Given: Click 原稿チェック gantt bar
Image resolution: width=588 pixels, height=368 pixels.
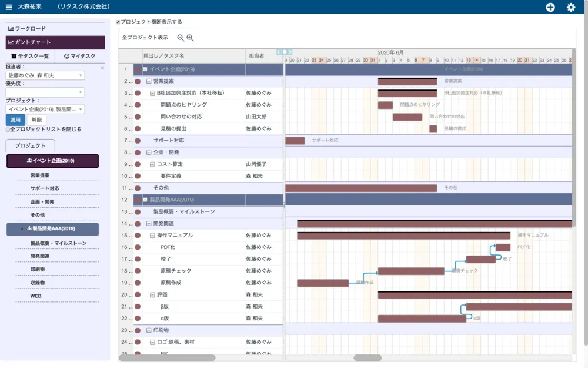Looking at the screenshot, I should coord(411,271).
